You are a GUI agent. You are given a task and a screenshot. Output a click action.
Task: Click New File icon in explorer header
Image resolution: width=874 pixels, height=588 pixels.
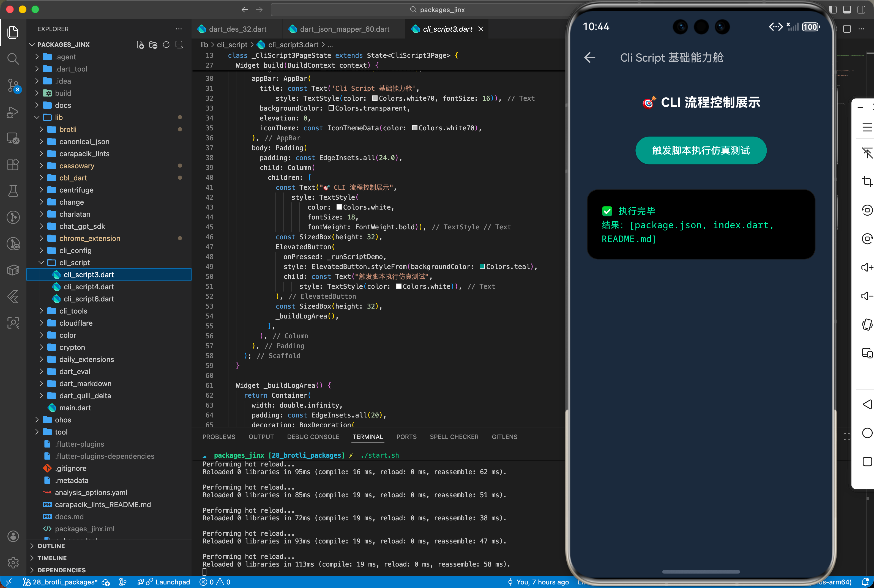click(140, 45)
